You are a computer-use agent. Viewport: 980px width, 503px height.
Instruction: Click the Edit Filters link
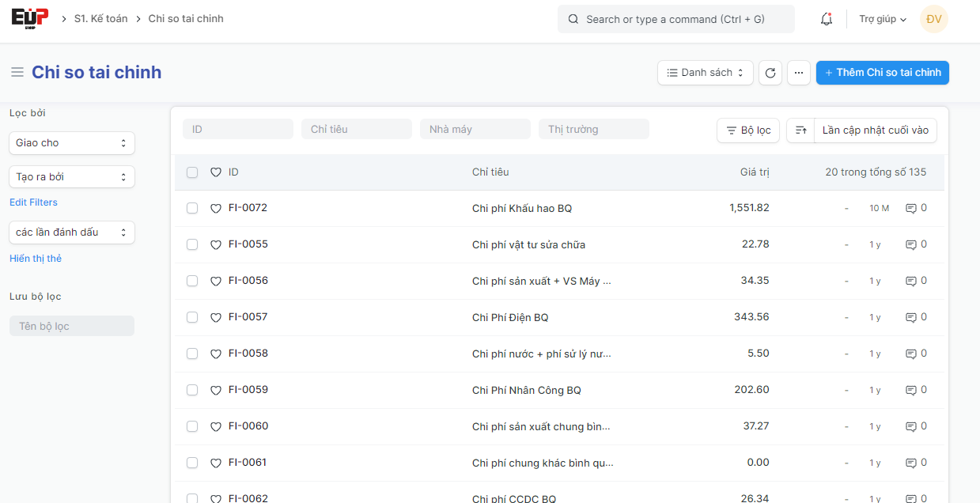click(x=33, y=202)
